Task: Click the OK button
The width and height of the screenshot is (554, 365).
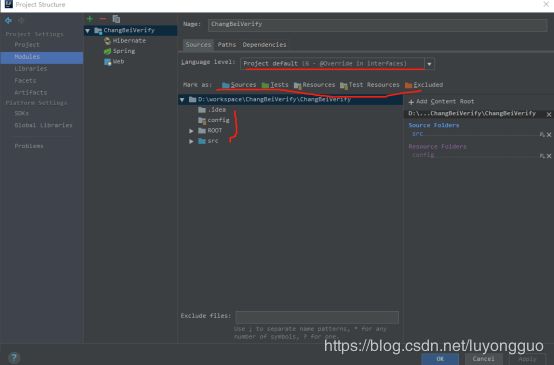Action: point(440,359)
